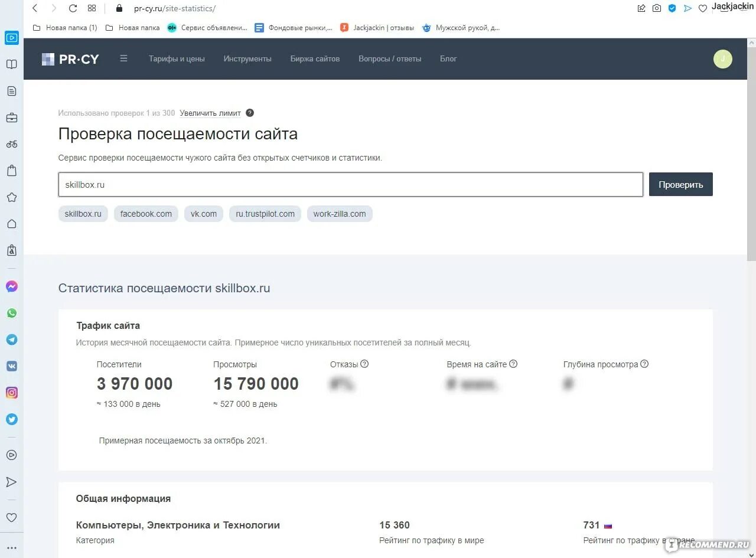Add page to bookmarks heart in address bar

pyautogui.click(x=702, y=8)
